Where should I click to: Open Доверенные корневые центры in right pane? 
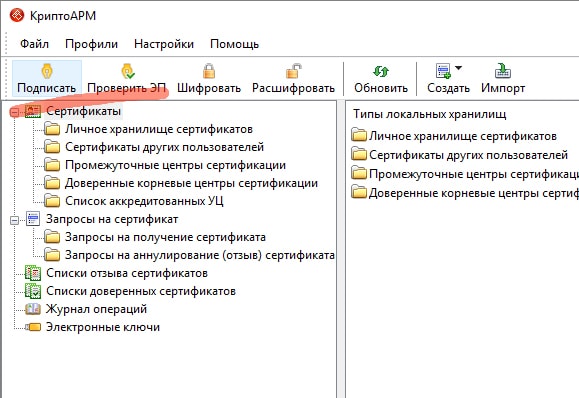click(474, 193)
